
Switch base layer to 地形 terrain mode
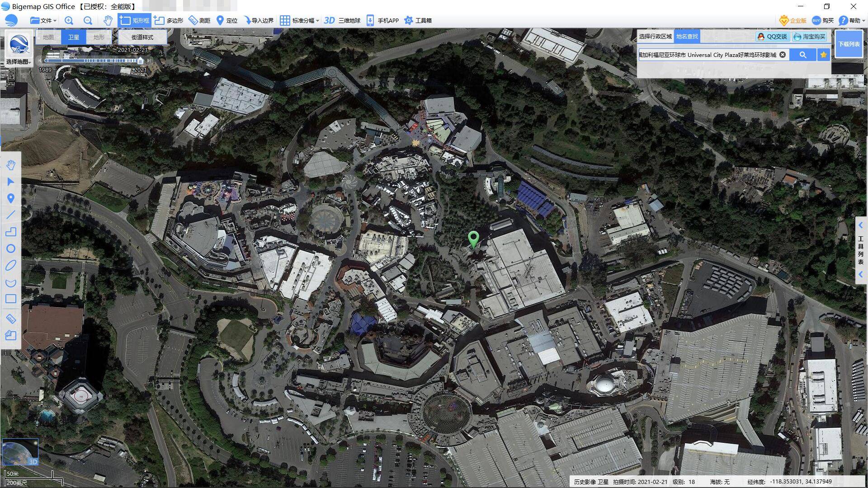[99, 37]
